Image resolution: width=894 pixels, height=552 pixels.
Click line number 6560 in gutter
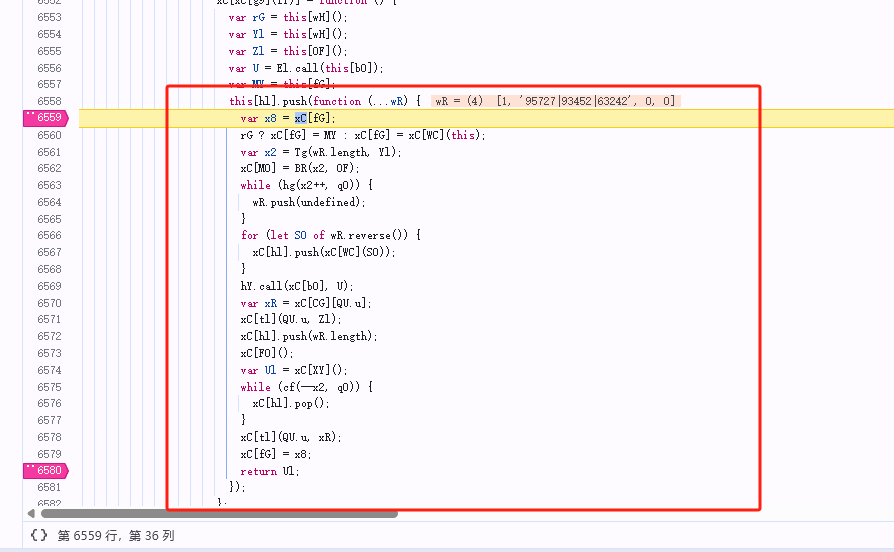pos(49,135)
